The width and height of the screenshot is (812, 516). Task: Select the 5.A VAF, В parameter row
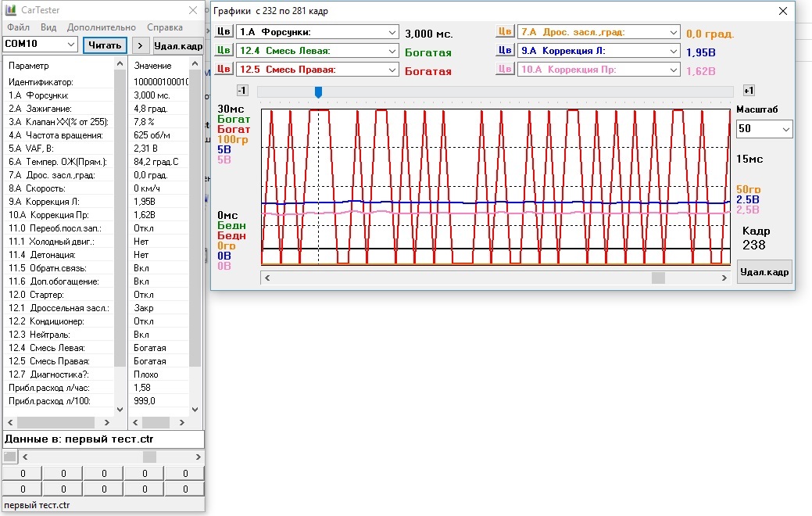tap(59, 149)
